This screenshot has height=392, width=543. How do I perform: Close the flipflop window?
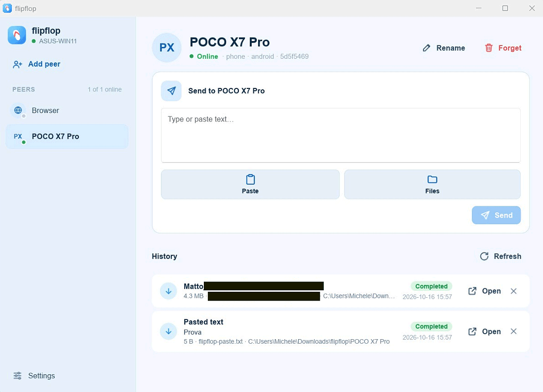click(x=532, y=8)
